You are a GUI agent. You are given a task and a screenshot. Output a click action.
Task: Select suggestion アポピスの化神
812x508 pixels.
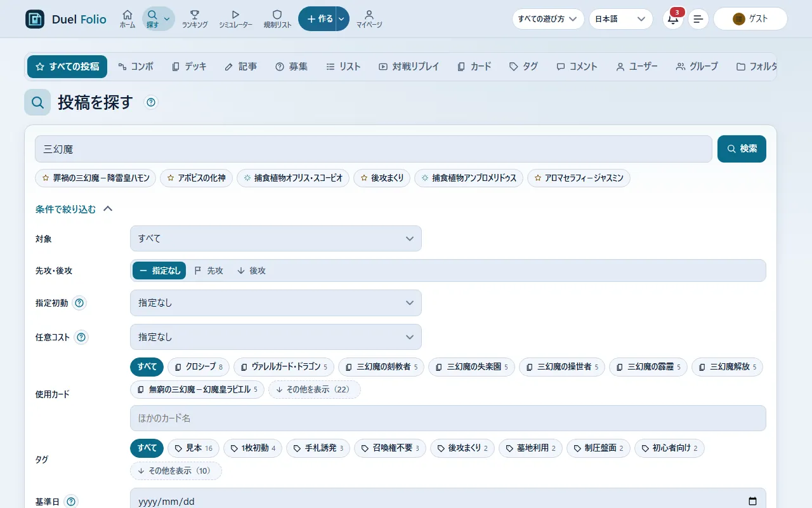[x=196, y=178]
